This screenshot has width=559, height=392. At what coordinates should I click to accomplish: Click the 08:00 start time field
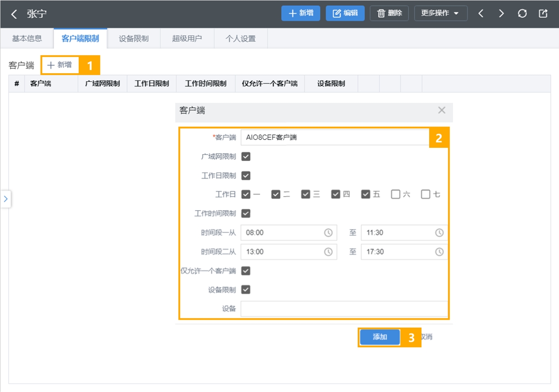[x=289, y=232]
